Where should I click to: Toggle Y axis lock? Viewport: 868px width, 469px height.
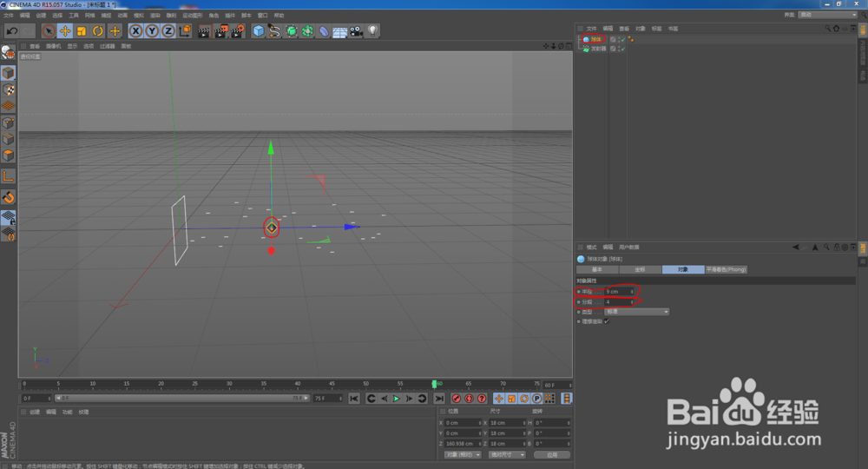pyautogui.click(x=152, y=31)
